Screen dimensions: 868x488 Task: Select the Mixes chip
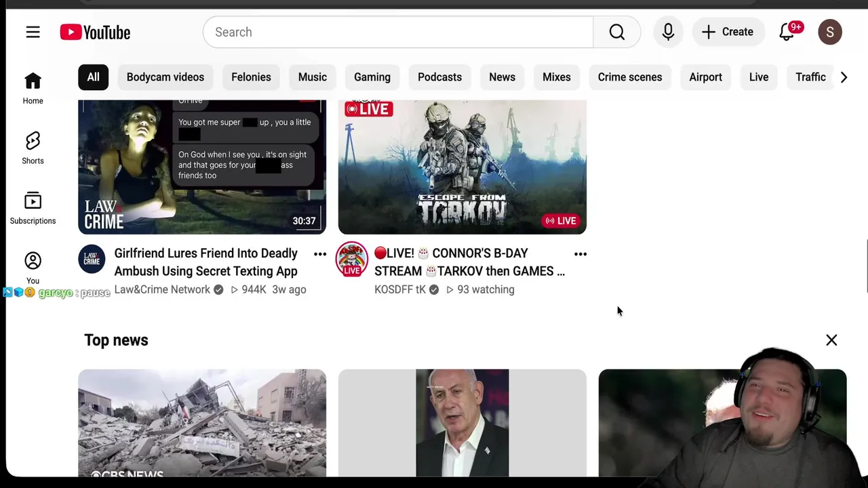(x=557, y=77)
